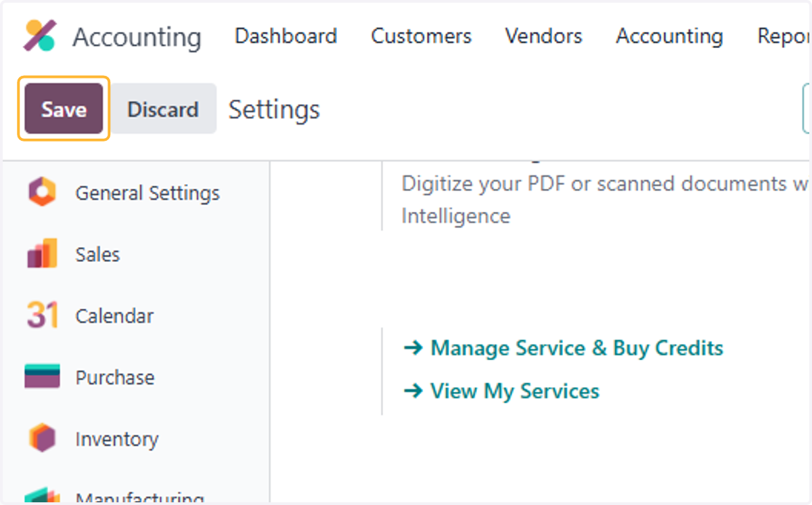
Task: Click into the settings search field
Action: pyautogui.click(x=807, y=108)
